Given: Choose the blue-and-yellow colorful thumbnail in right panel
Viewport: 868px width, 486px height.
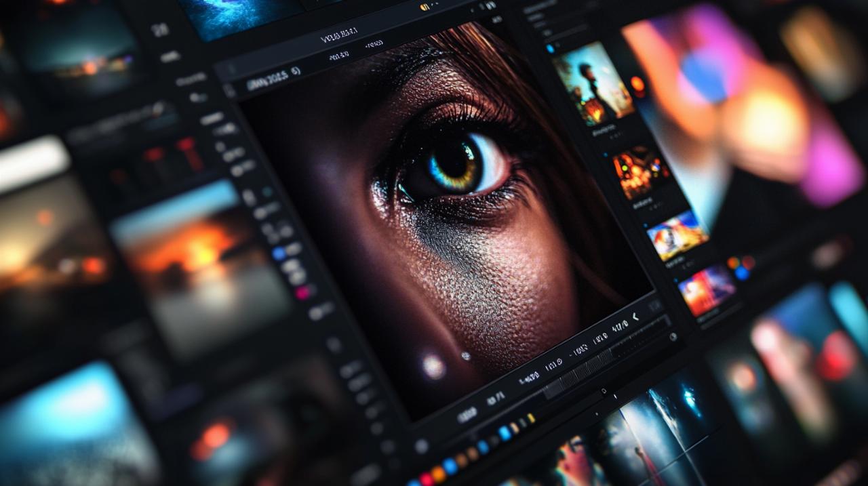Looking at the screenshot, I should (x=677, y=235).
